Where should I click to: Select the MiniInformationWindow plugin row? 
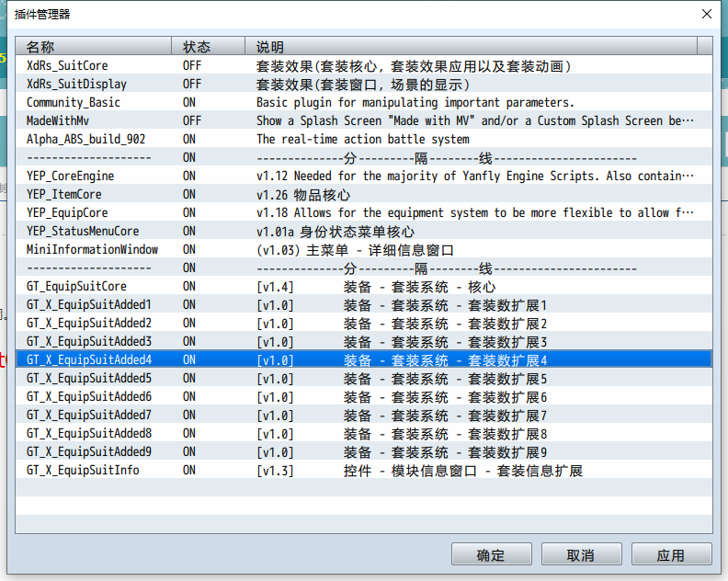click(x=364, y=249)
